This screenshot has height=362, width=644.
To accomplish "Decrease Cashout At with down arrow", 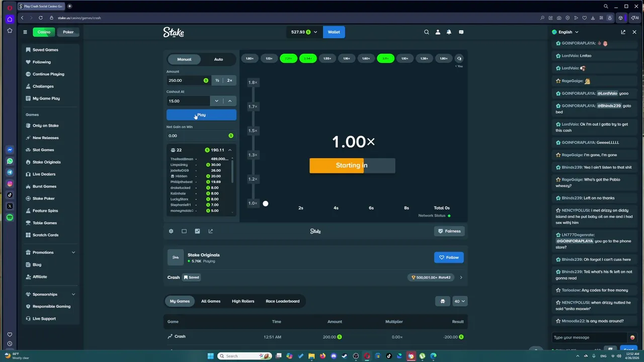I will click(x=216, y=101).
